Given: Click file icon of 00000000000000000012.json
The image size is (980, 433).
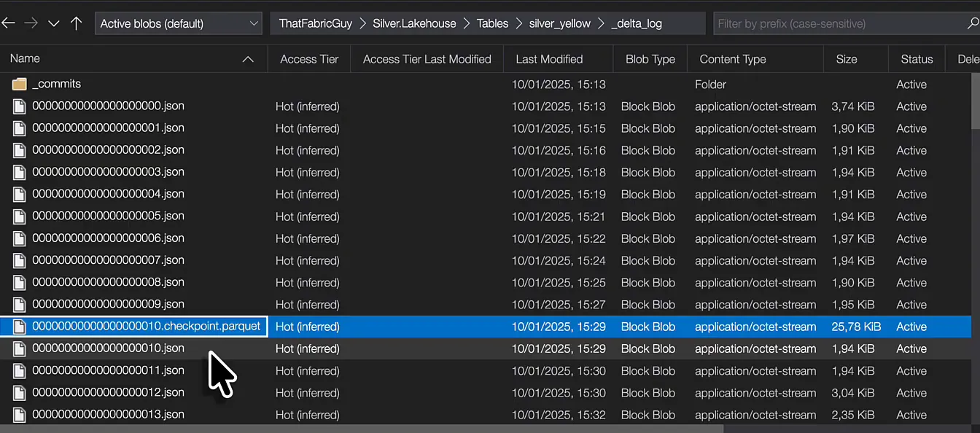Looking at the screenshot, I should point(19,393).
